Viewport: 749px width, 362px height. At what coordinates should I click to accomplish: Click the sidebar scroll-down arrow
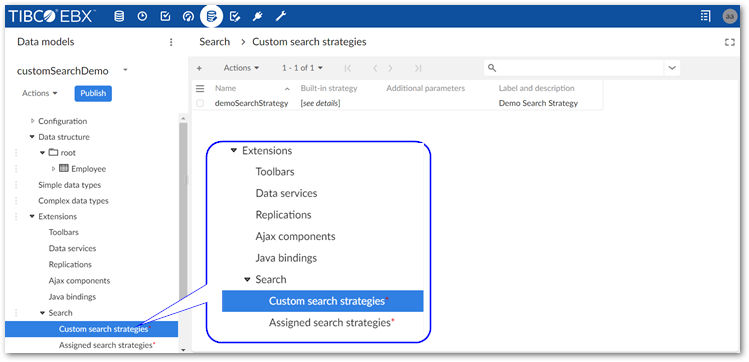click(183, 350)
